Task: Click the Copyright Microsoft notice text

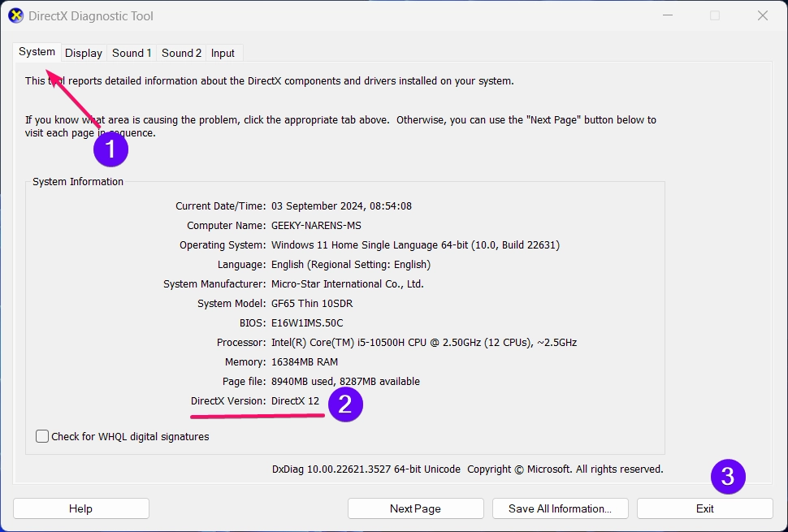Action: point(565,469)
